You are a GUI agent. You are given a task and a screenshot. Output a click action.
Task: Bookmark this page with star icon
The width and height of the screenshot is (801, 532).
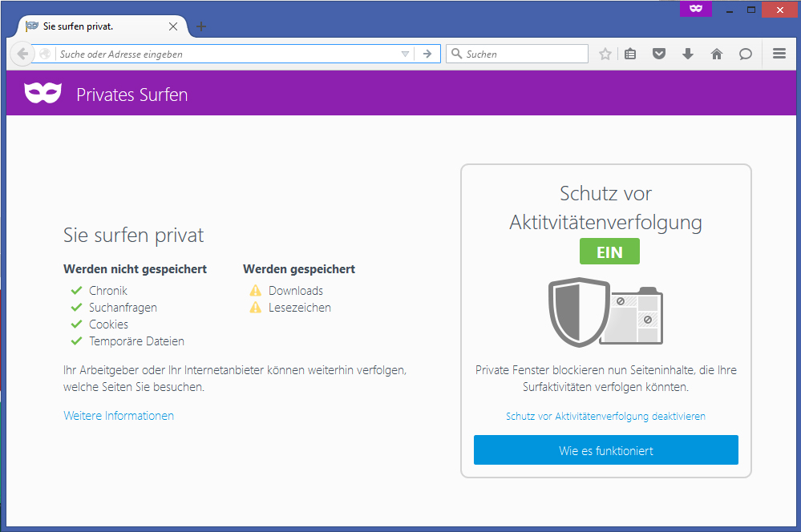605,54
